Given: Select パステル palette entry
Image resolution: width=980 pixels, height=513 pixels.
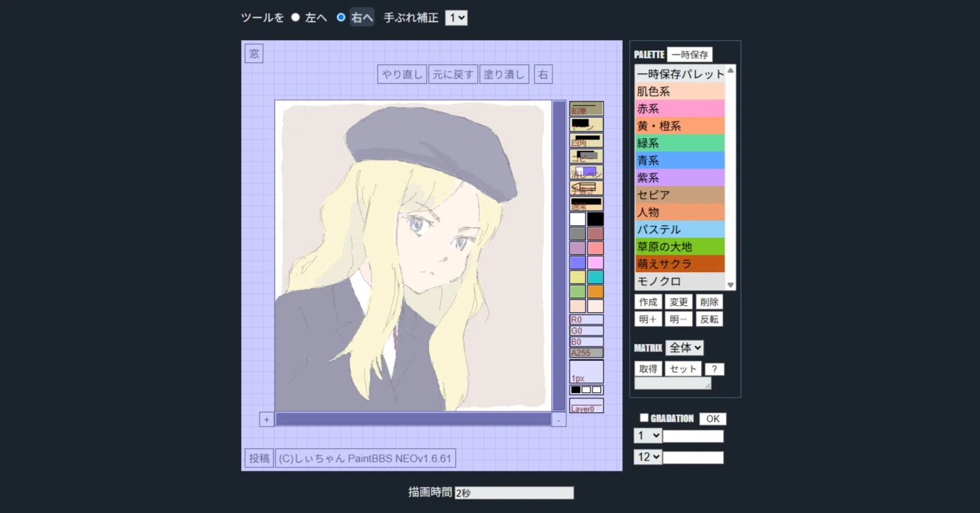Looking at the screenshot, I should click(680, 229).
